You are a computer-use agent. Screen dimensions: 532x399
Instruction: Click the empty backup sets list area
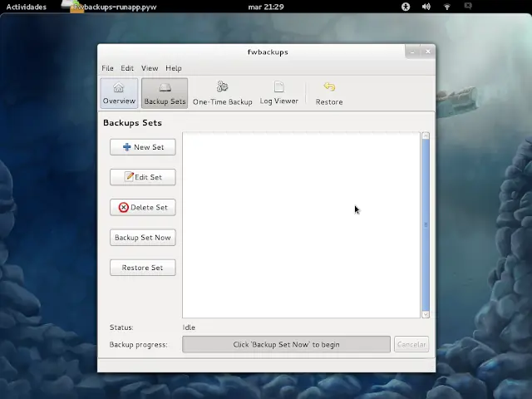301,225
